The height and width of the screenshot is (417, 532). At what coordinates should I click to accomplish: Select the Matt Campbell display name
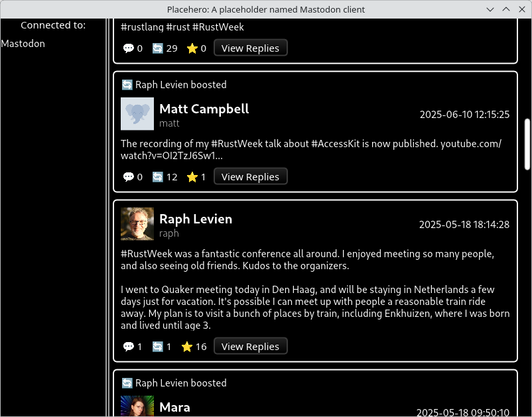click(x=204, y=109)
